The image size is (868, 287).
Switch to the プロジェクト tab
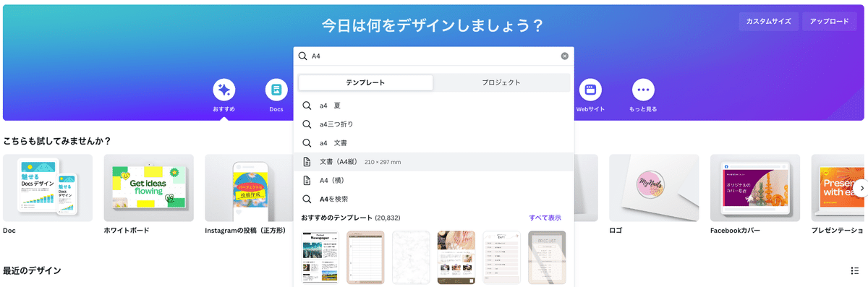(x=501, y=82)
